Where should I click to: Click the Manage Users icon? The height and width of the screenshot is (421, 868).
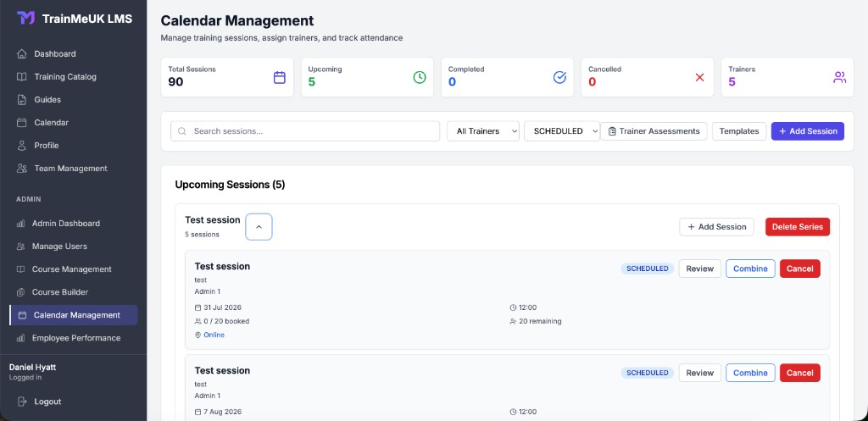[x=20, y=247]
